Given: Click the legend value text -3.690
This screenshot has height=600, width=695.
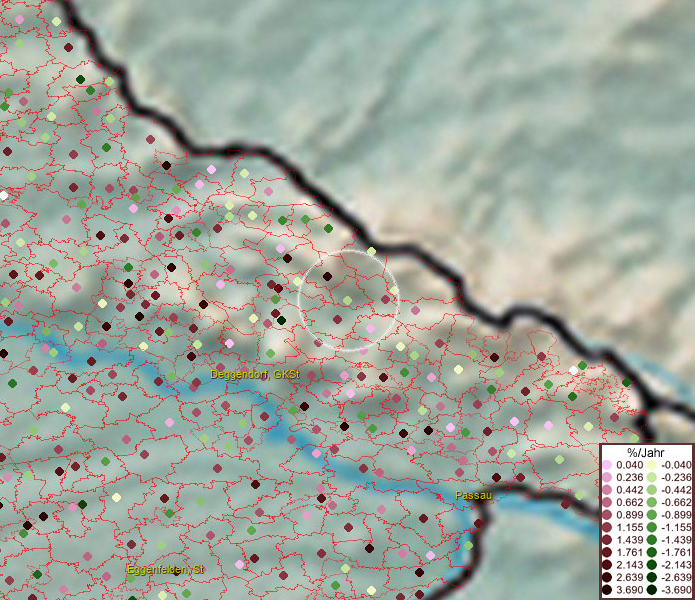Looking at the screenshot, I should click(676, 590).
